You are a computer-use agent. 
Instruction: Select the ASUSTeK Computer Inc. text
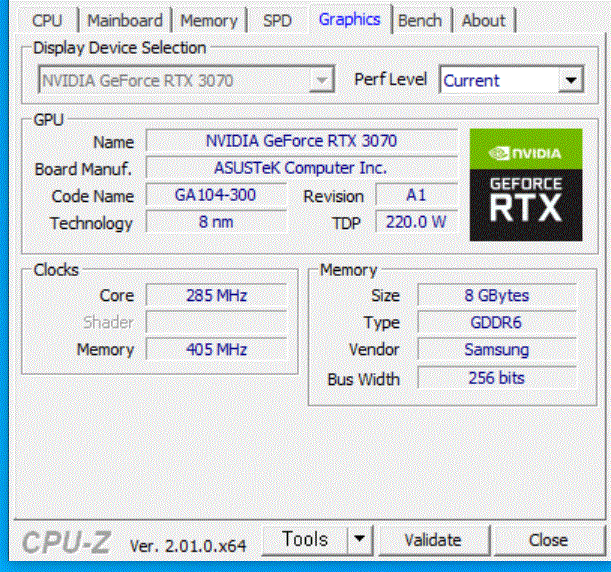300,168
